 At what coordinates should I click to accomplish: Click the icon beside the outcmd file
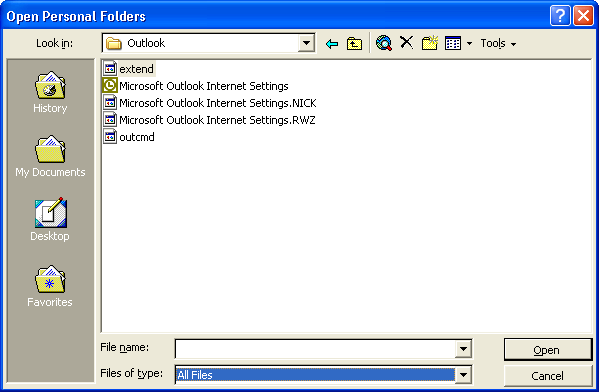point(110,136)
